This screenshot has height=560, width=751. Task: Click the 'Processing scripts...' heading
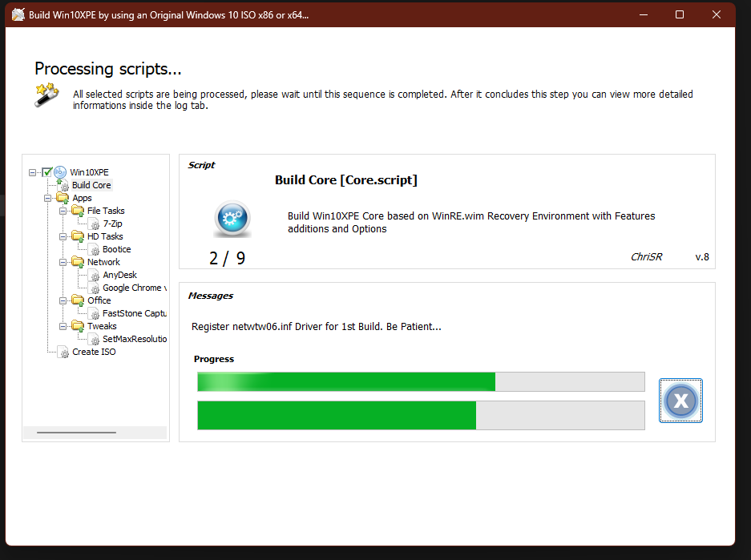[x=107, y=69]
